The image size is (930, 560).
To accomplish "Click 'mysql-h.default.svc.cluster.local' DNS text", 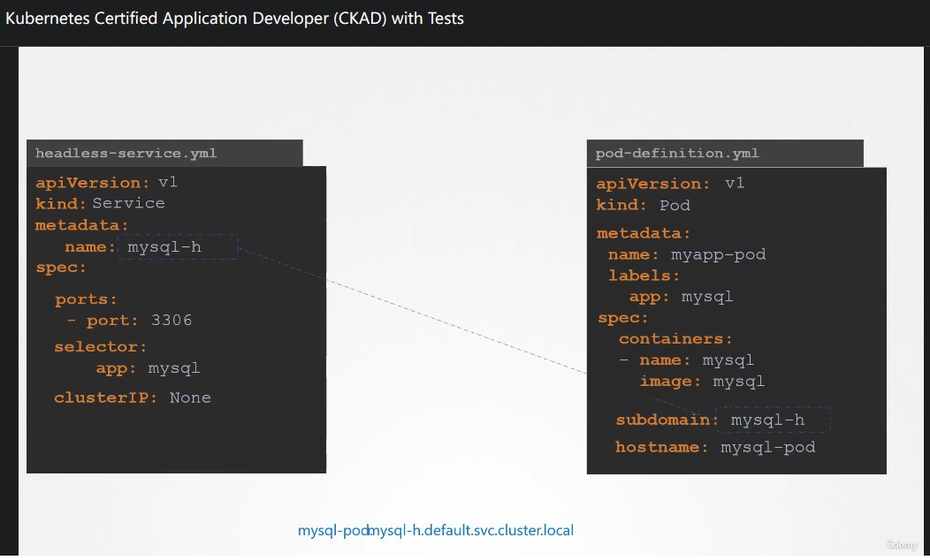I will tap(471, 530).
